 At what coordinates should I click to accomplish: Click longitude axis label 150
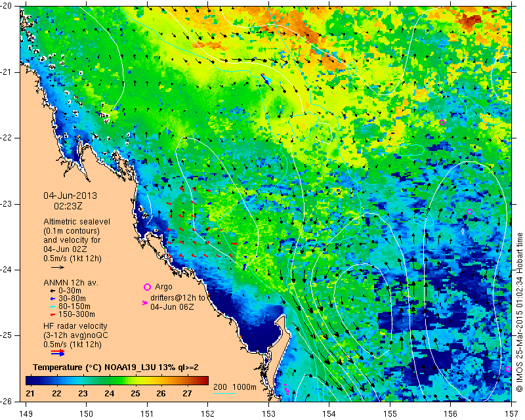click(87, 414)
